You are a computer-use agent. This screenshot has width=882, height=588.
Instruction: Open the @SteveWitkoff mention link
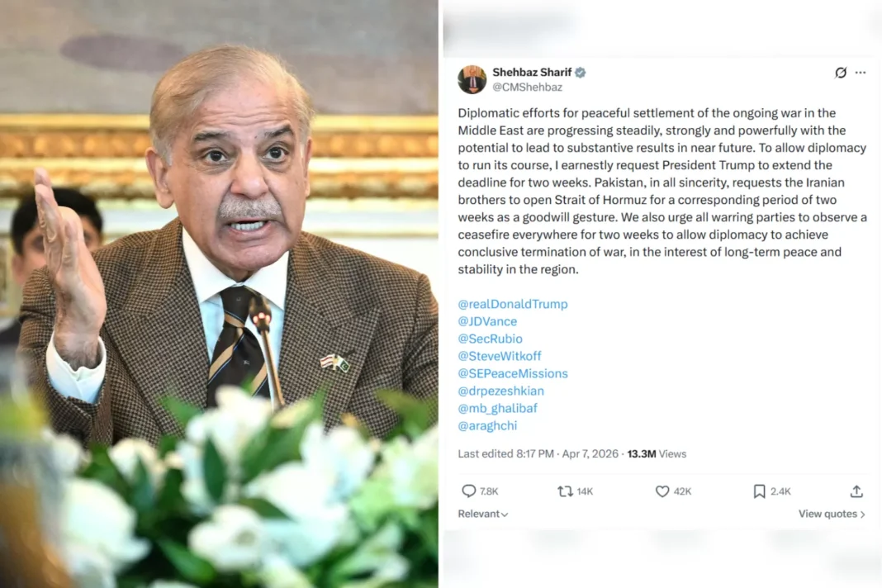pos(500,356)
